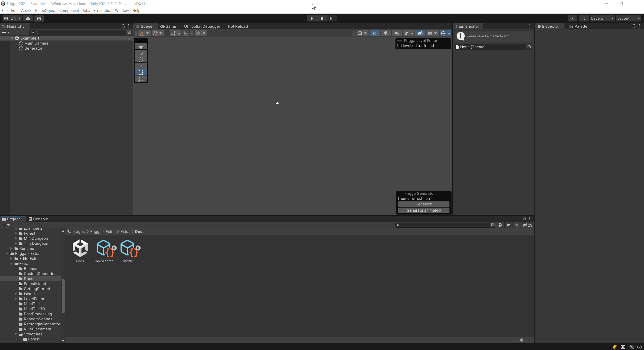Click the tool handle rotation cube icon
Viewport: 644px width, 350px height.
click(x=155, y=33)
